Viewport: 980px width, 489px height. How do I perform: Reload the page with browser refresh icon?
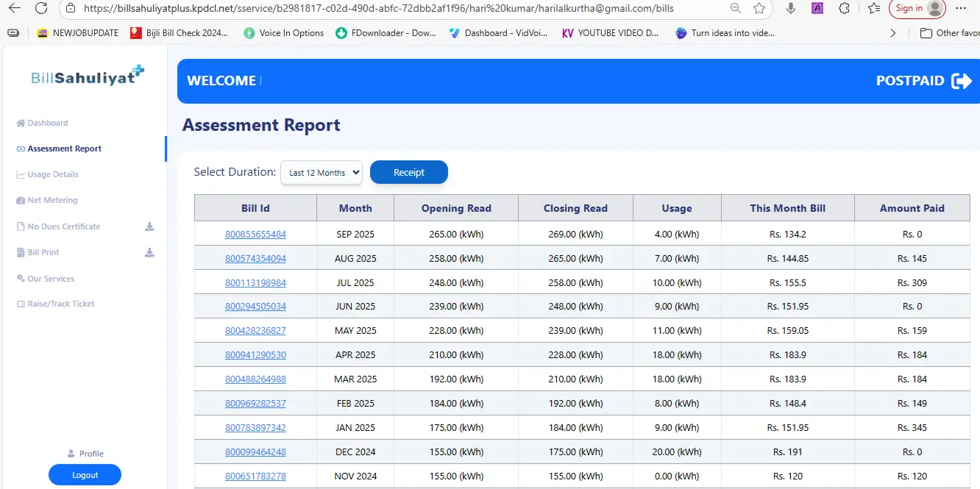pos(41,8)
